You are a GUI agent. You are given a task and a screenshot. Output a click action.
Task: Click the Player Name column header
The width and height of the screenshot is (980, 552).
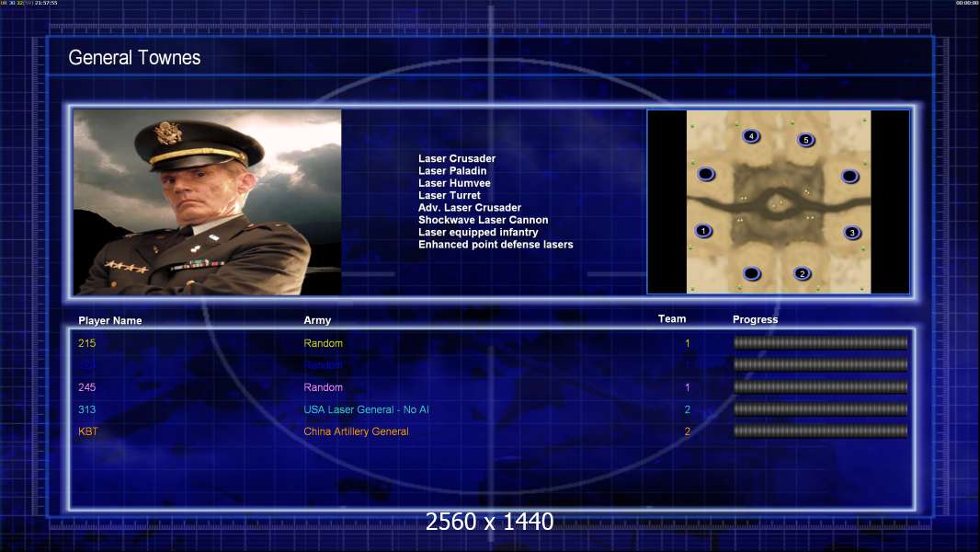[110, 321]
